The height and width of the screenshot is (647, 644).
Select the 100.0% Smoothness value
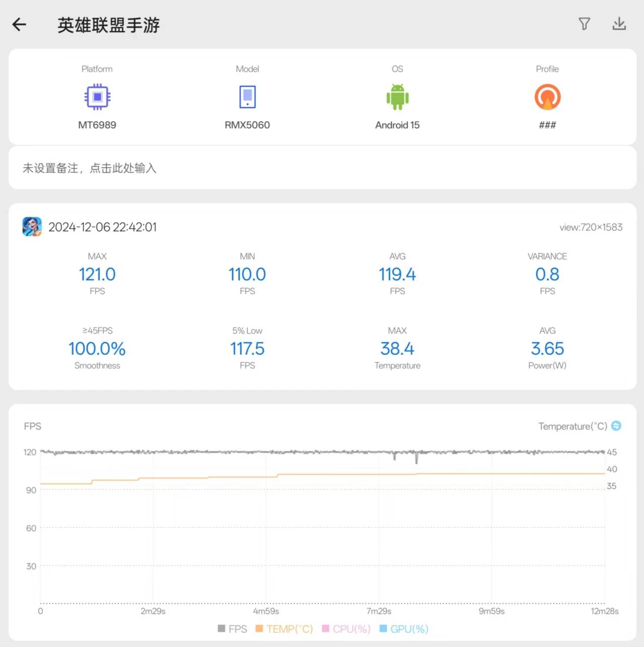click(97, 349)
